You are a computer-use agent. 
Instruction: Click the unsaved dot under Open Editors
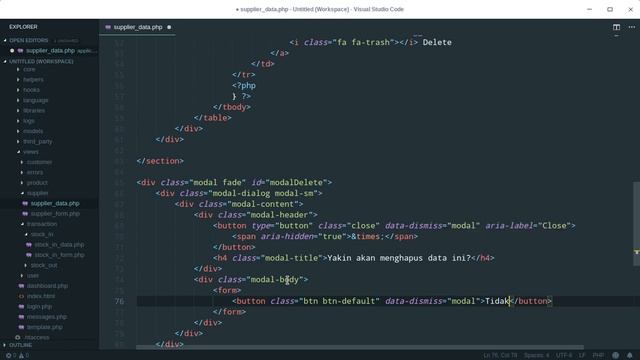[12, 51]
